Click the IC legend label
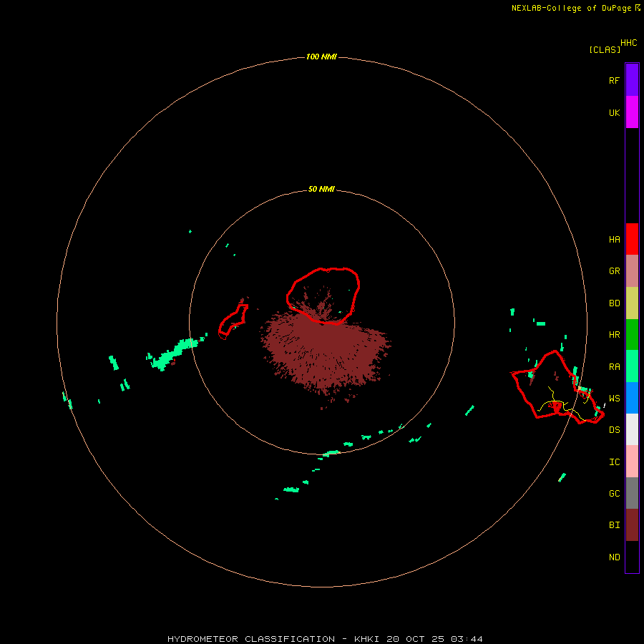 click(x=615, y=462)
